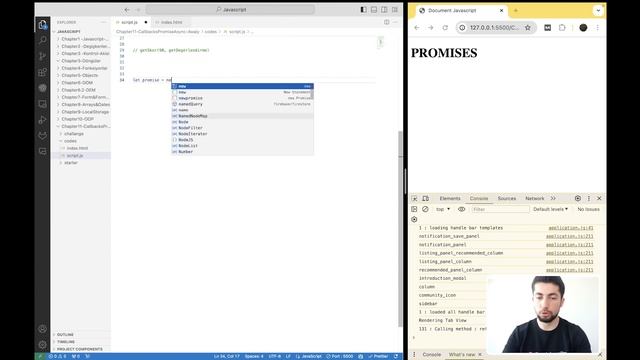Image resolution: width=640 pixels, height=360 pixels.
Task: Open index.html in the Explorer tree
Action: (x=82, y=148)
